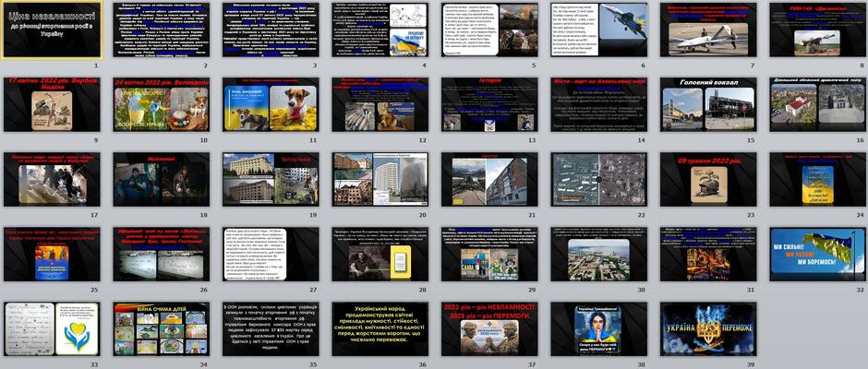Select slide 23 titled 09 травня 2022 рік
The height and width of the screenshot is (369, 868).
708,179
